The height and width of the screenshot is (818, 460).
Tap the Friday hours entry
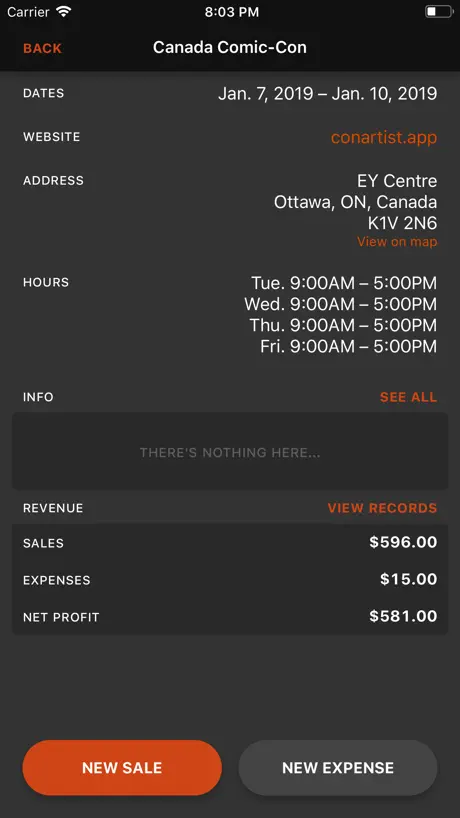(348, 346)
